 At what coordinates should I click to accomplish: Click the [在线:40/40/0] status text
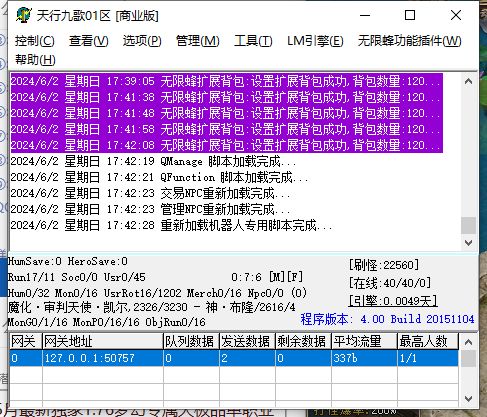390,283
